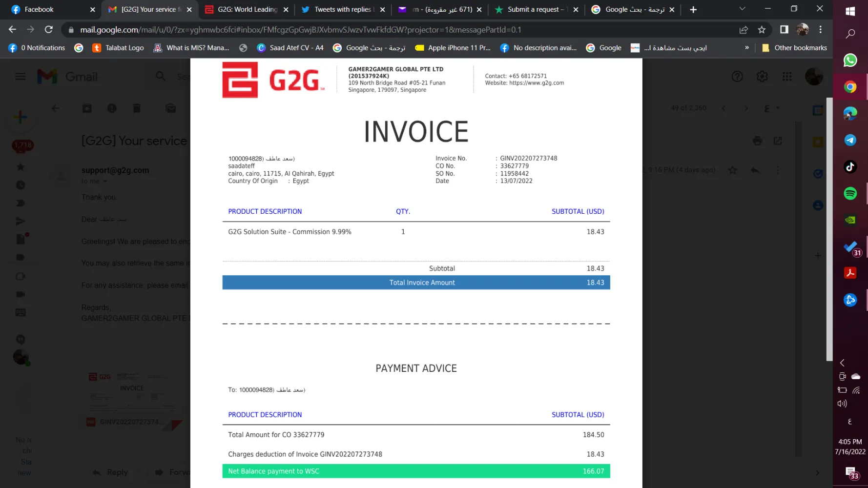
Task: Open Gmail settings gear
Action: pos(762,77)
